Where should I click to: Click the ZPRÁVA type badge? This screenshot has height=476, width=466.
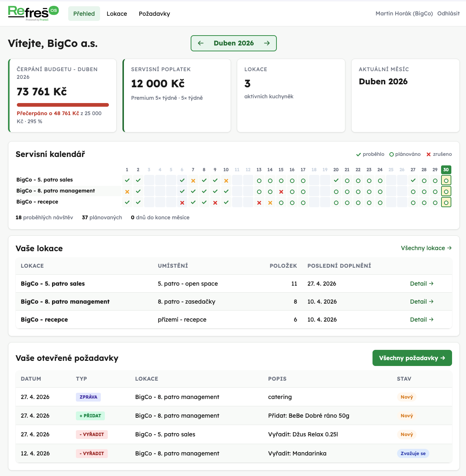(x=88, y=397)
